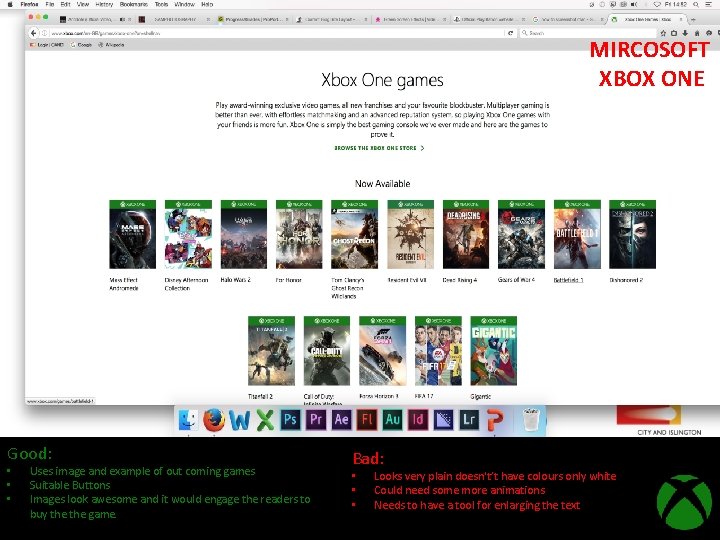Viewport: 720px width, 540px height.
Task: Select the Dead Rising 4 cover
Action: point(466,234)
